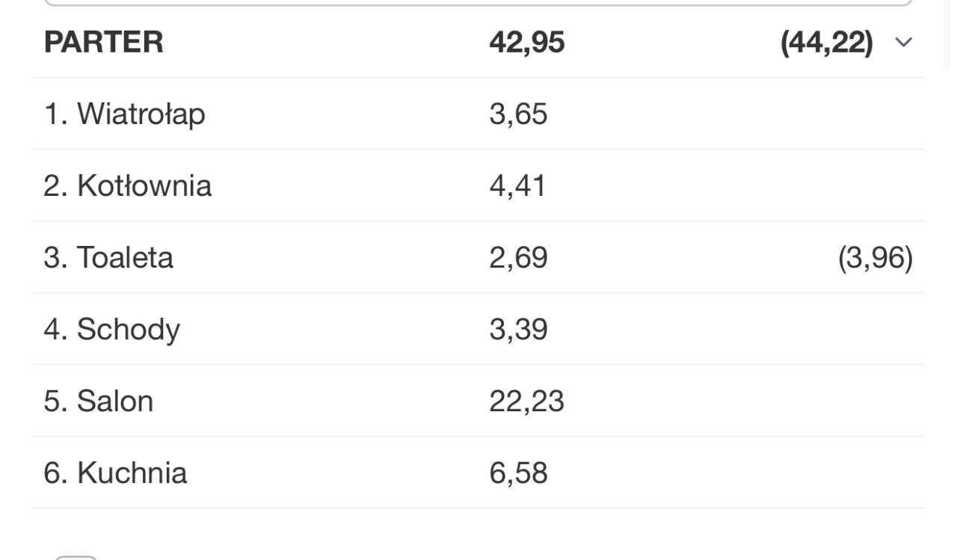Collapse the PARTER section chevron

pyautogui.click(x=903, y=43)
